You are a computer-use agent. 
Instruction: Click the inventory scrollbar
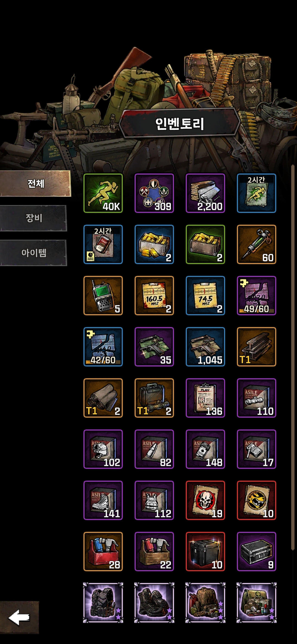click(293, 358)
